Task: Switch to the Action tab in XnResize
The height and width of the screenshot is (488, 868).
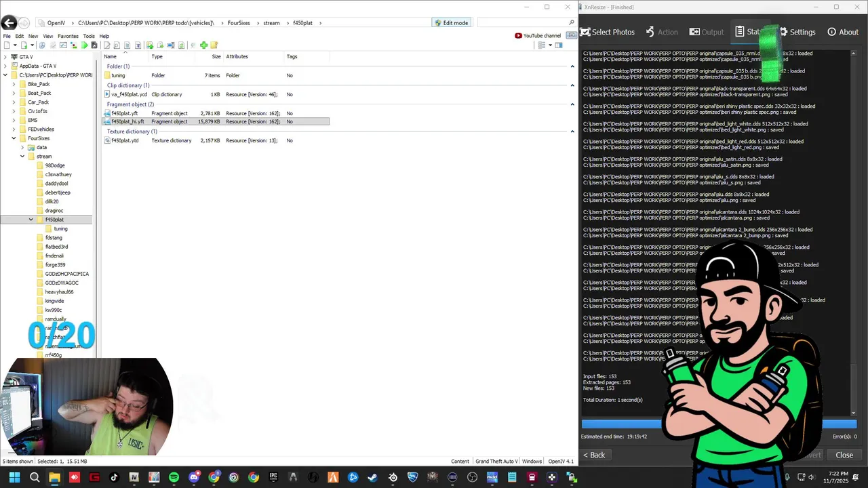Action: click(x=661, y=32)
